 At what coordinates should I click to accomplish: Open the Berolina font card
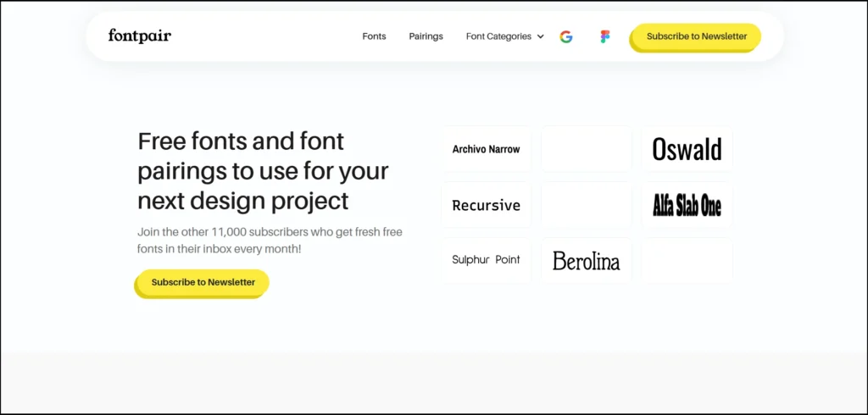tap(587, 261)
